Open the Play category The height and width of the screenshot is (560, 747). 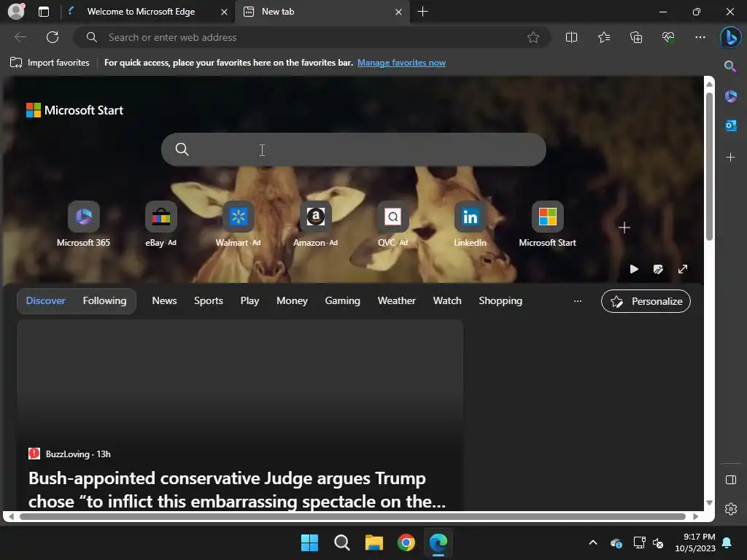(249, 300)
